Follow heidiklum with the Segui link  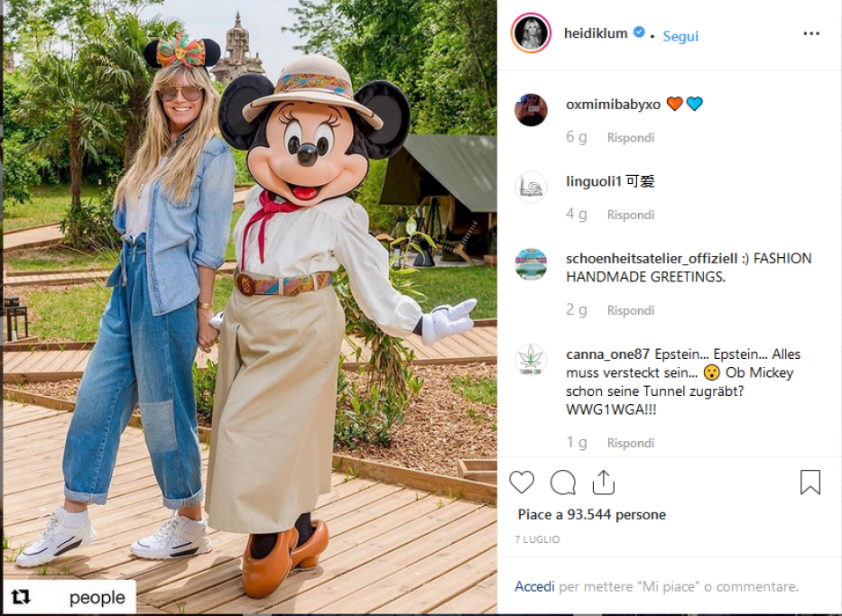(680, 36)
